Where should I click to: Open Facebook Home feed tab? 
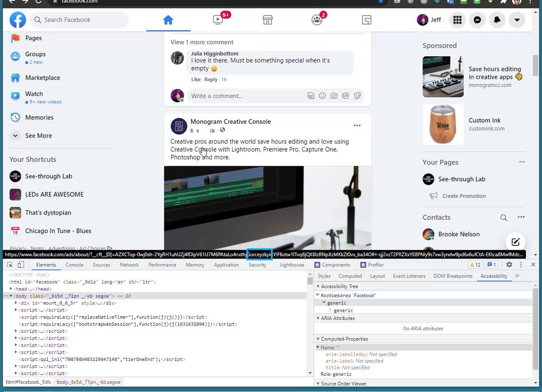[168, 20]
